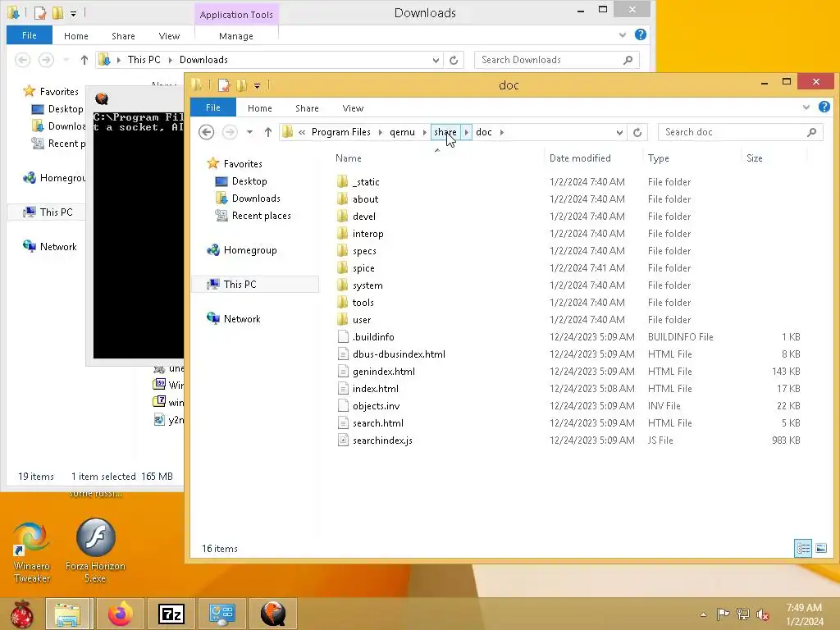The height and width of the screenshot is (630, 840).
Task: Open address bar history dropdown in doc window
Action: (x=619, y=132)
